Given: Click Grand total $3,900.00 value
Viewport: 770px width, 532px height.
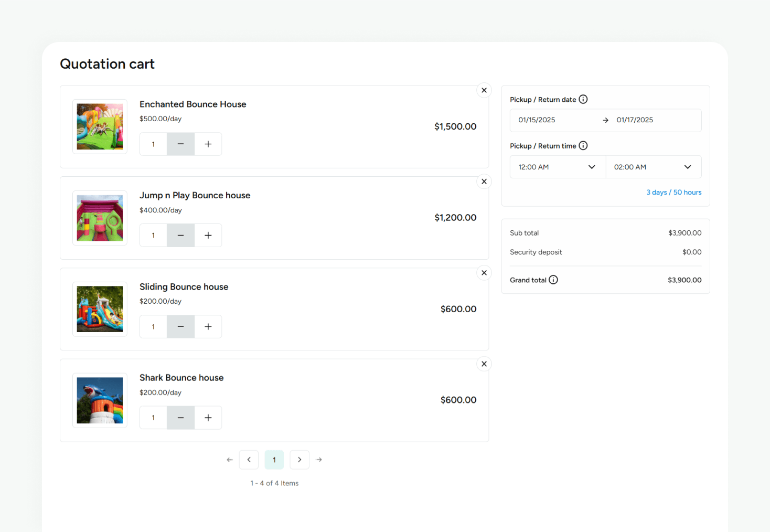Looking at the screenshot, I should point(685,280).
